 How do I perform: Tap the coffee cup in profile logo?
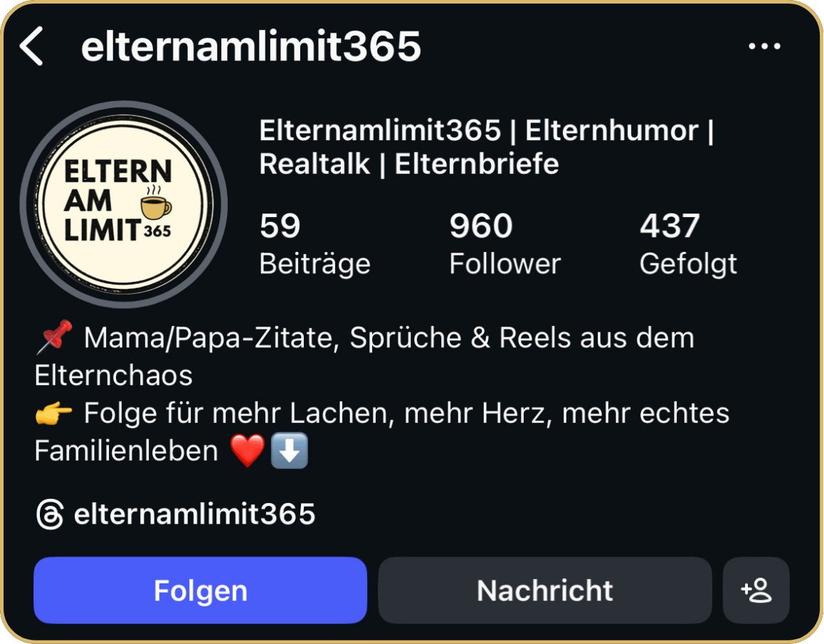(x=156, y=204)
